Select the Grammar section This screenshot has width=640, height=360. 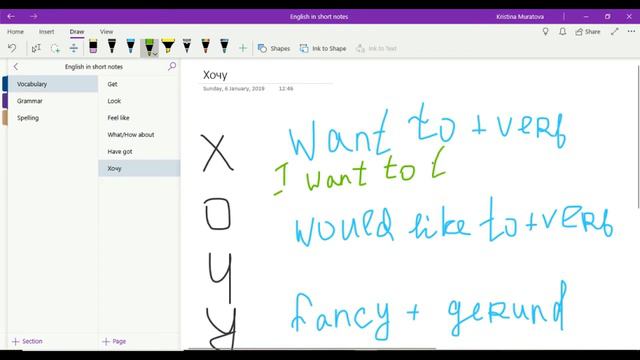[53, 101]
